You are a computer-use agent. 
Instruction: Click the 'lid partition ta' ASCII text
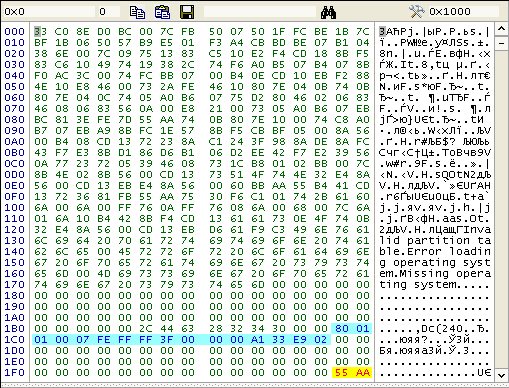point(435,241)
